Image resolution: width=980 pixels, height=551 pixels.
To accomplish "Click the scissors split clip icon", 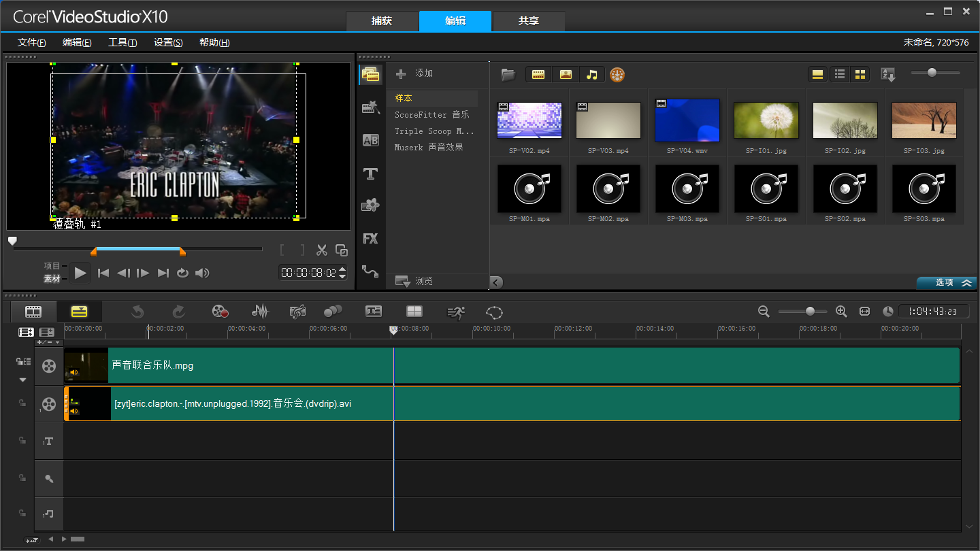I will pyautogui.click(x=322, y=250).
